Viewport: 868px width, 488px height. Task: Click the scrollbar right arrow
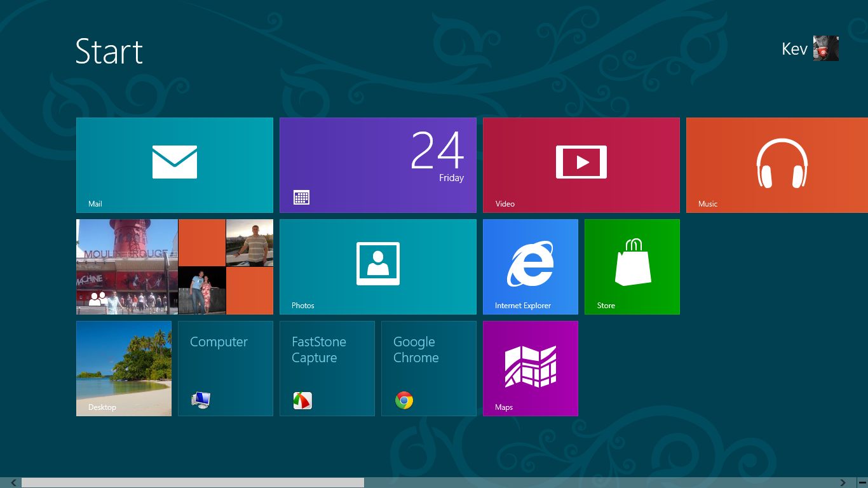843,483
